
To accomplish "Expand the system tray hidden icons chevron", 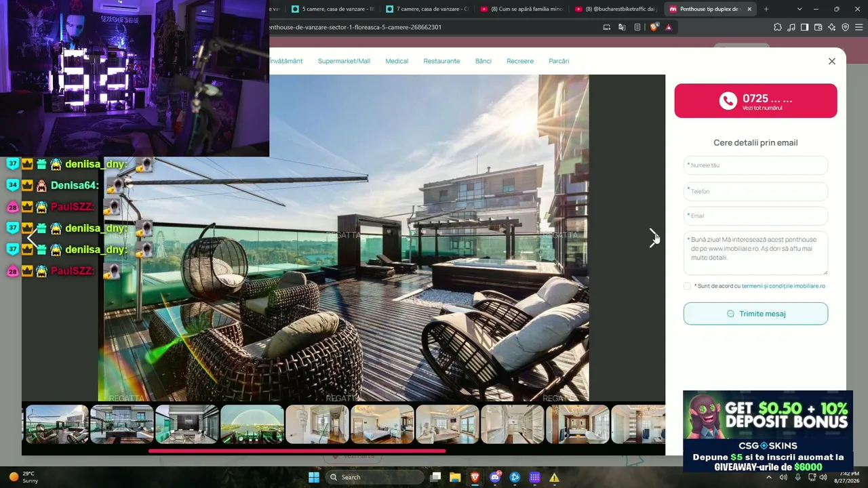I will 769,477.
